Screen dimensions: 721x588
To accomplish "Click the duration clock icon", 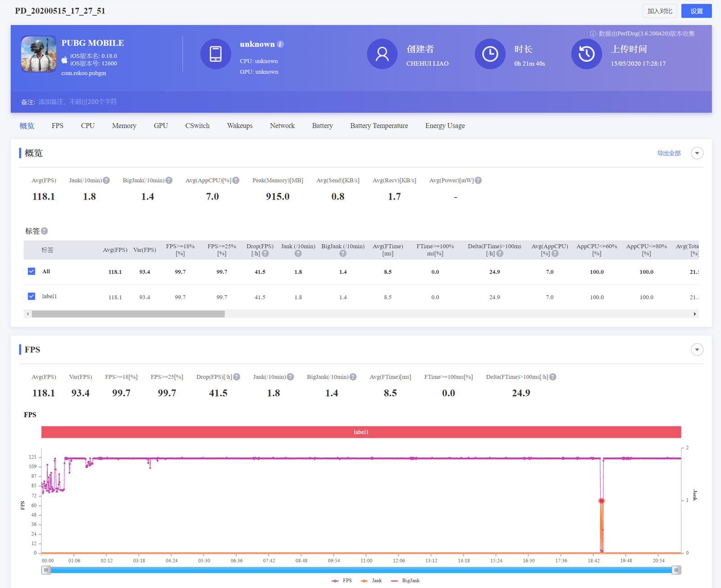I will 490,54.
